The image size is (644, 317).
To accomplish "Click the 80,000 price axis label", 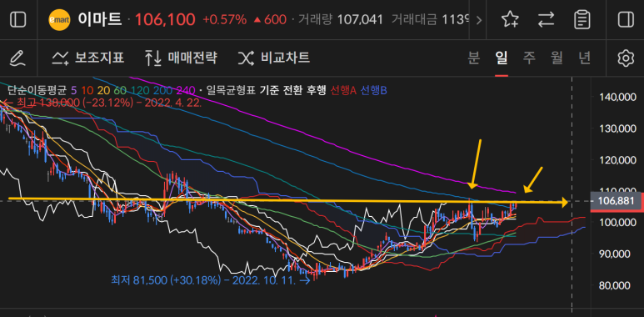I will coord(615,285).
